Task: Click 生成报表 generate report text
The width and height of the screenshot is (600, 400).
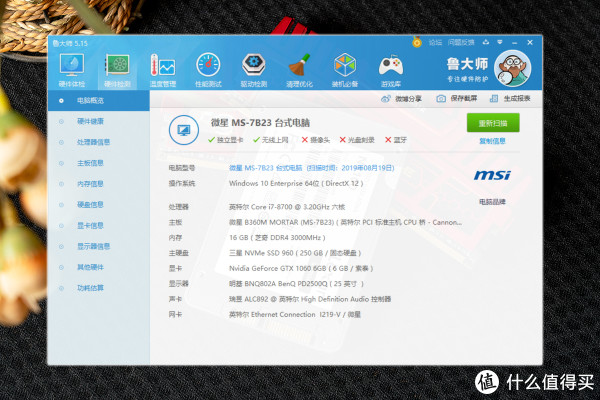Action: click(517, 99)
